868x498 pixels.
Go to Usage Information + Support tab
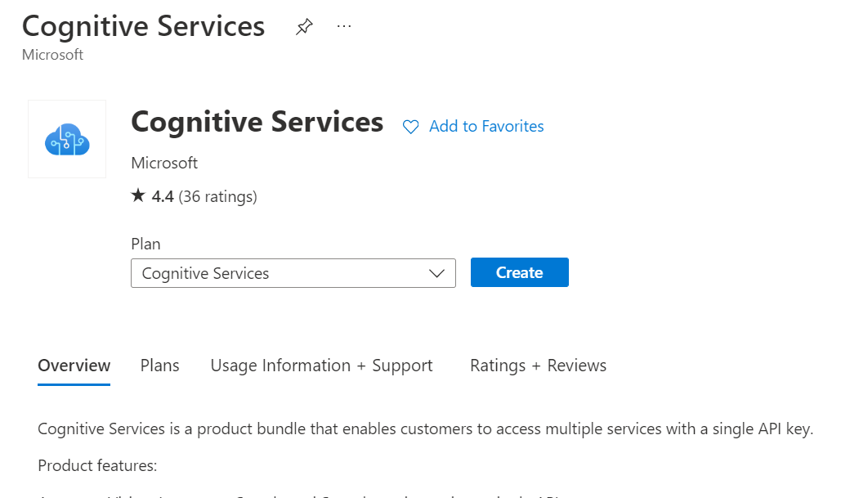coord(321,366)
